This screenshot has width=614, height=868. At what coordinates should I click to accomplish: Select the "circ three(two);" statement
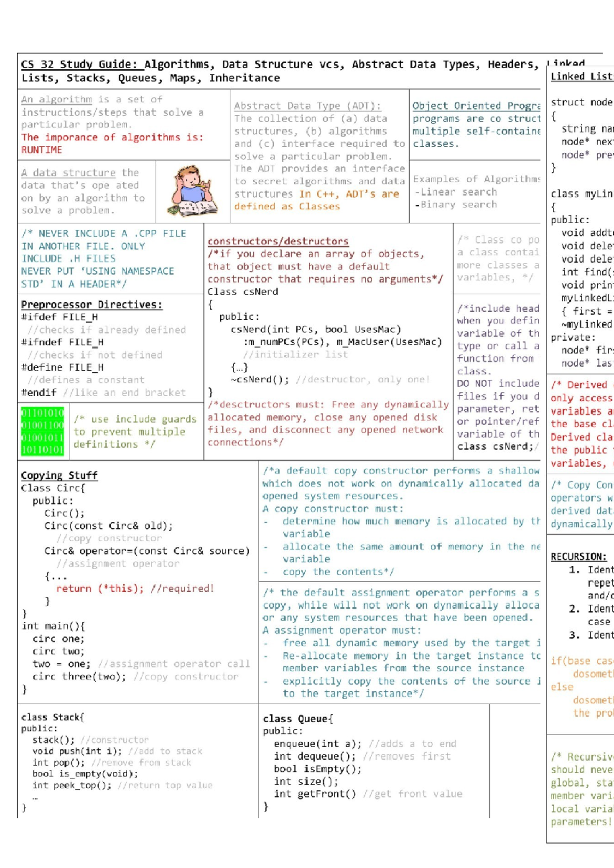(79, 677)
